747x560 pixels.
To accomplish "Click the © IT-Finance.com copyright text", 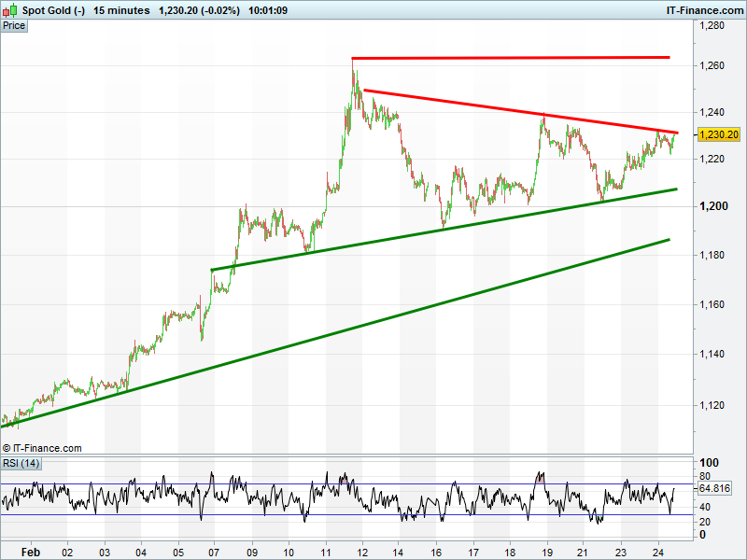I will coord(42,448).
